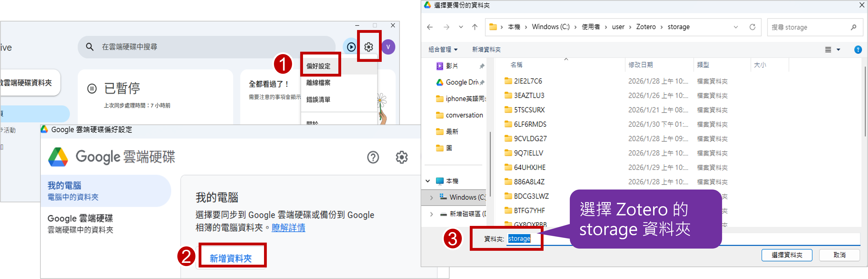Select 離線檔案 menu entry
Viewport: 868px width, 279px height.
click(x=318, y=83)
